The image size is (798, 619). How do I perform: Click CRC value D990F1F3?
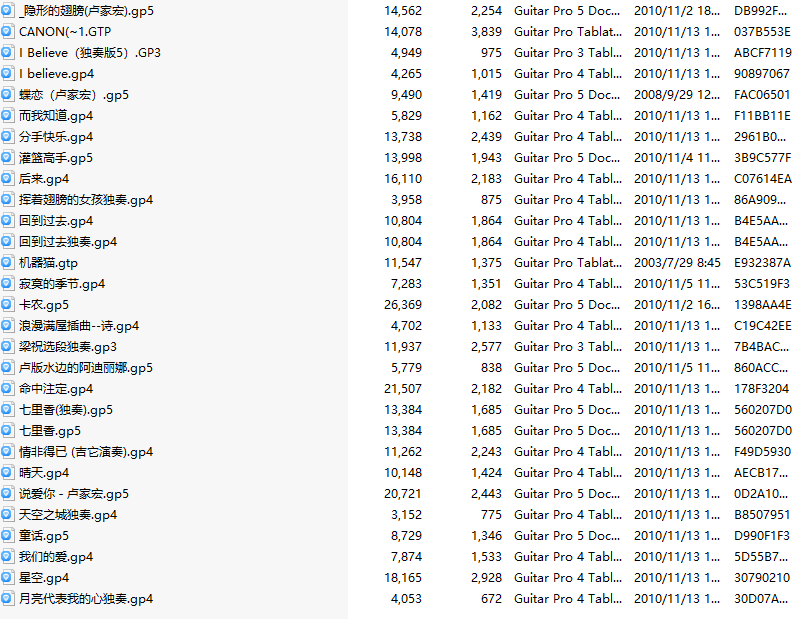762,536
